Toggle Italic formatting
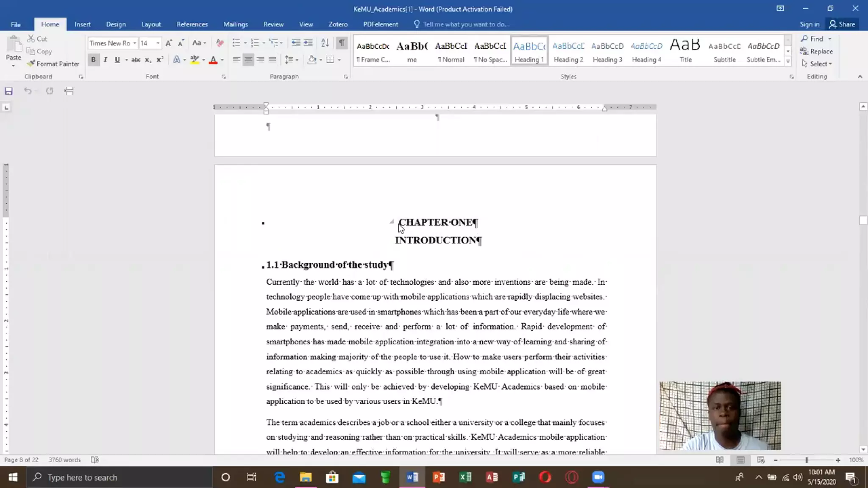Viewport: 868px width, 488px height. (105, 60)
